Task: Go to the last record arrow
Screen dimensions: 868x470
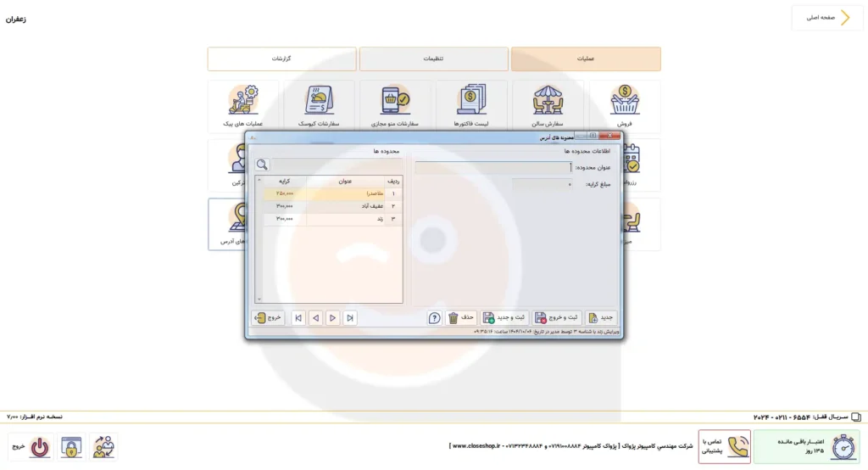Action: [x=298, y=318]
